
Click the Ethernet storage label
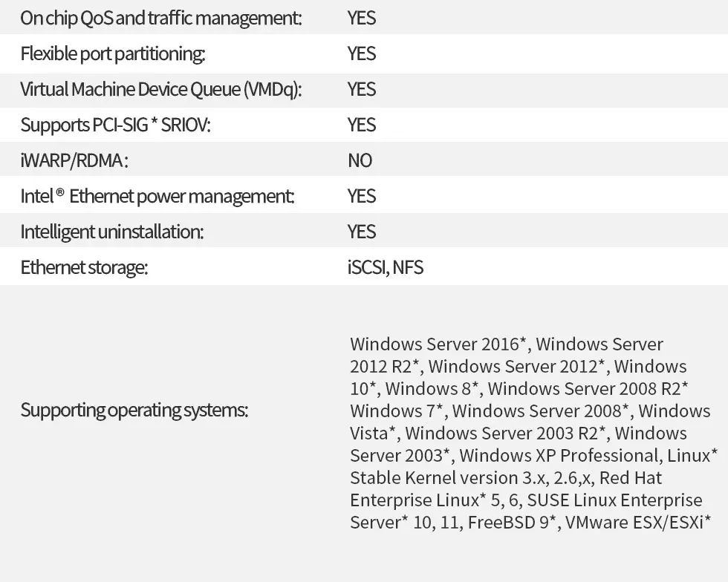(x=84, y=267)
